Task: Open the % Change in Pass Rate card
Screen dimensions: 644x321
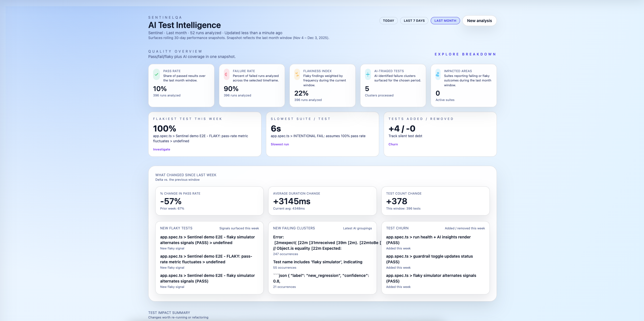Action: (x=209, y=201)
